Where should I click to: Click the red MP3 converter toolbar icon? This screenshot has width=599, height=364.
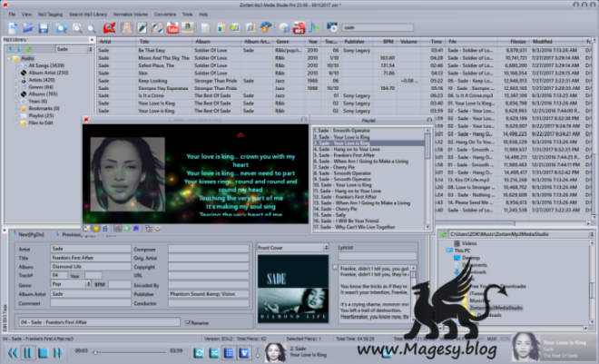(x=299, y=28)
